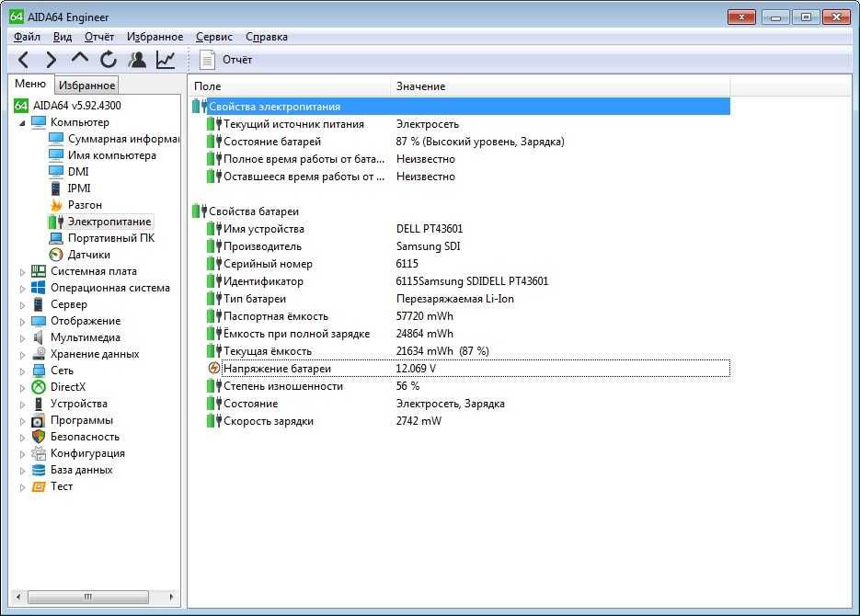Click sidebar horizontal scrollbar thumb
Viewport: 860px width, 616px height.
pyautogui.click(x=88, y=597)
